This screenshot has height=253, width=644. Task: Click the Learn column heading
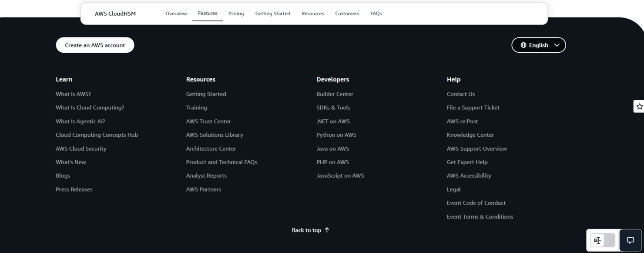click(x=64, y=79)
